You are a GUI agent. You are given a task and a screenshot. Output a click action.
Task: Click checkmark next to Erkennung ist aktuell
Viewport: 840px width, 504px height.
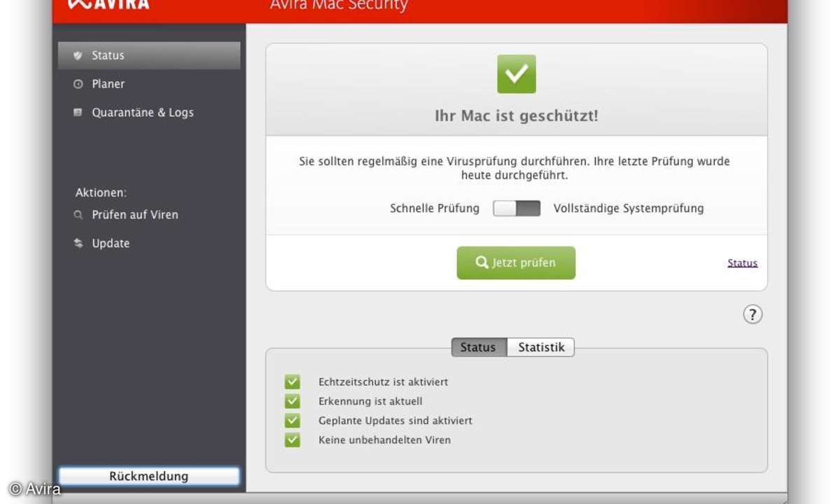(x=293, y=401)
